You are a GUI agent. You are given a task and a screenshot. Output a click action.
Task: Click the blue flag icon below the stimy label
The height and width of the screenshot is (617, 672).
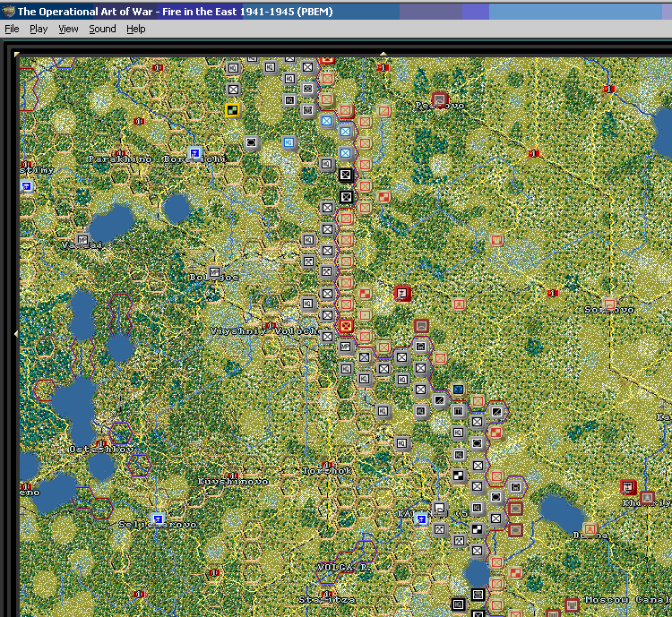(x=27, y=186)
